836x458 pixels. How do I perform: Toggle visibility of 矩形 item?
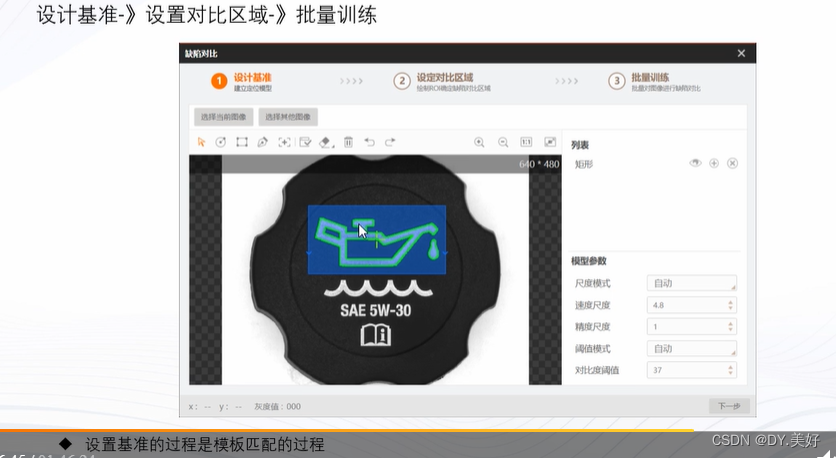pos(695,163)
